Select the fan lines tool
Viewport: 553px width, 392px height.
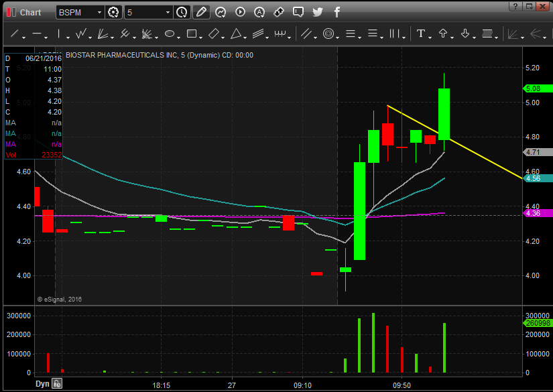103,34
